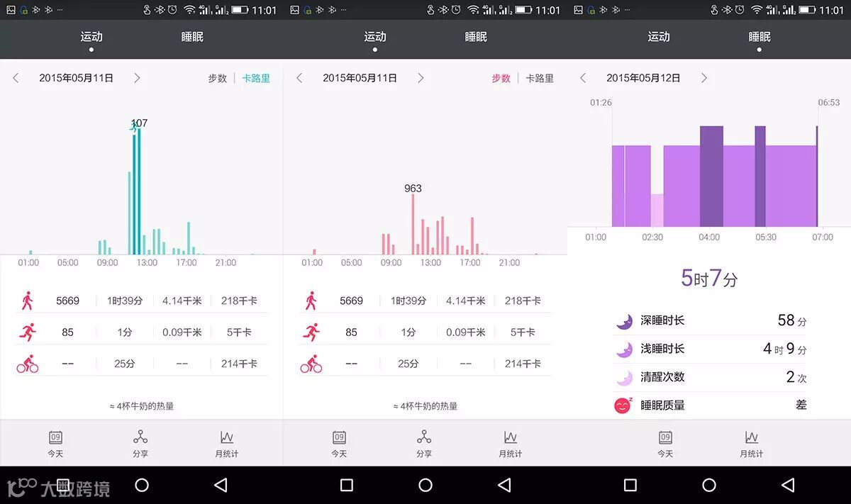Tap cycling icon on teal calorie chart screen
Image resolution: width=851 pixels, height=504 pixels.
(27, 364)
